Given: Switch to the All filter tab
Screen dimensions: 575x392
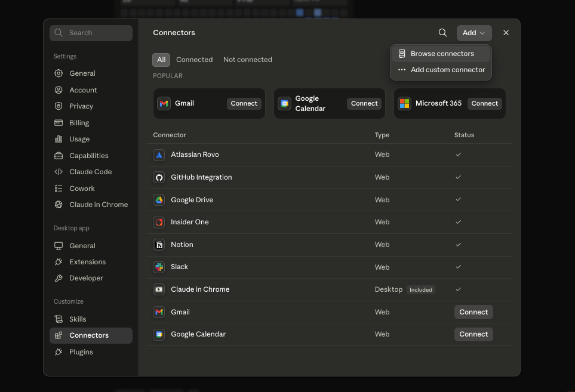Looking at the screenshot, I should 161,60.
